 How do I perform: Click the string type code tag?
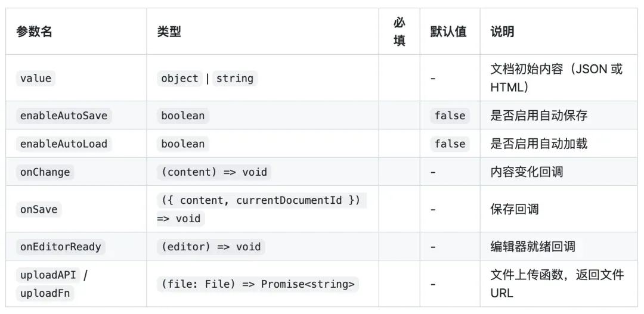234,78
